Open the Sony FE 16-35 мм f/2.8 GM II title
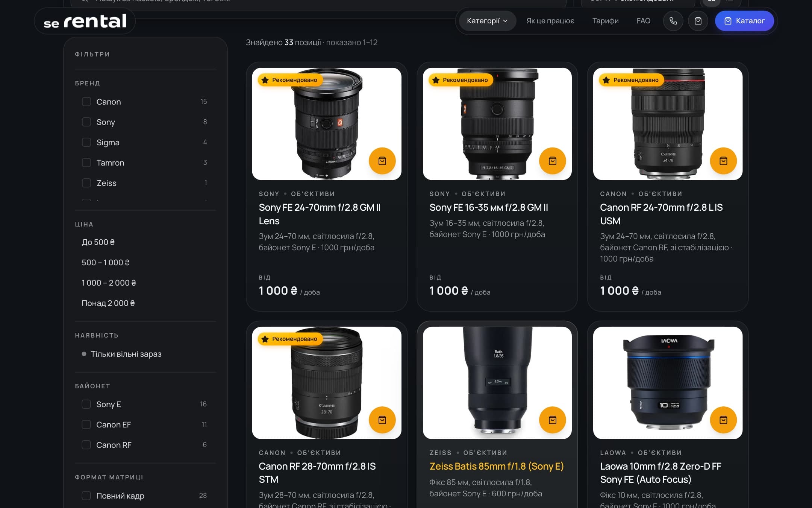 (x=489, y=207)
